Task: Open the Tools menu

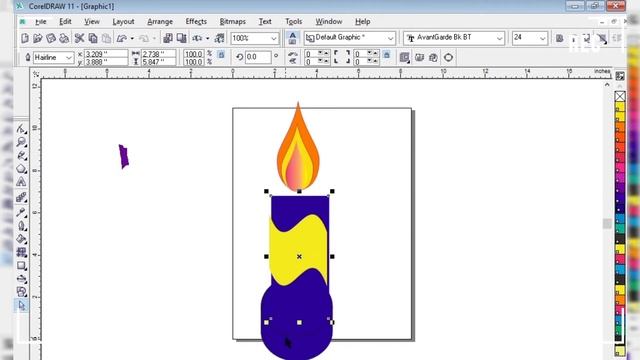Action: (x=293, y=22)
